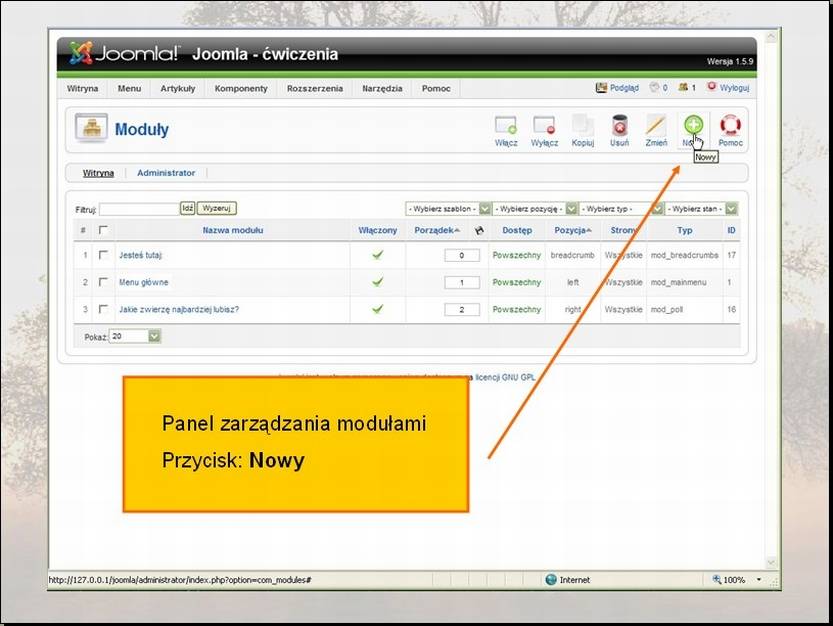Check the select-all modules checkbox
The image size is (833, 626).
pyautogui.click(x=103, y=230)
